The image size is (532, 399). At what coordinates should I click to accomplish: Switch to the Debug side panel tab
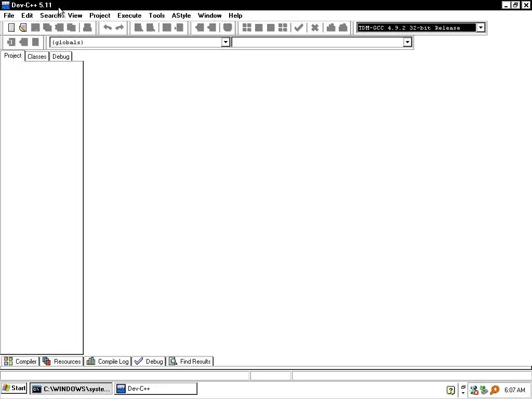point(61,57)
